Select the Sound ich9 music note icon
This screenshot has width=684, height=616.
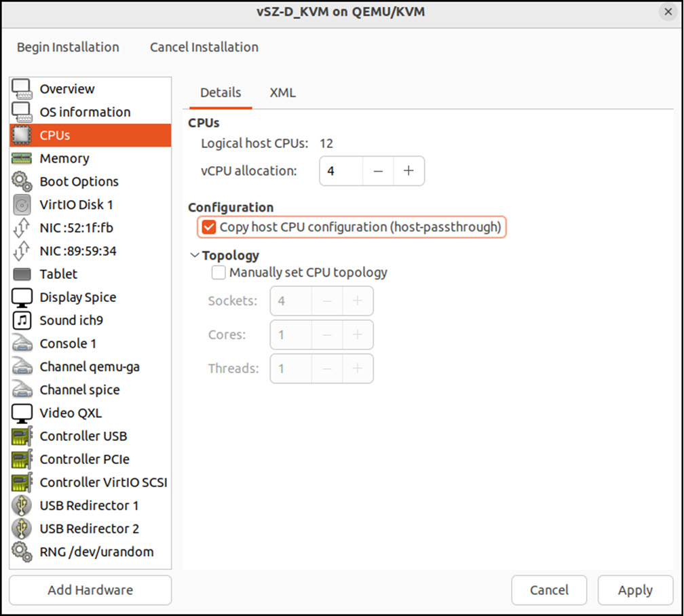point(22,321)
